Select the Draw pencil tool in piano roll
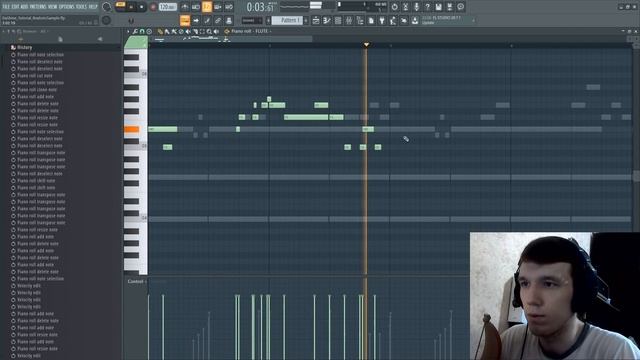Viewport: 640px width, 360px height. coord(160,31)
